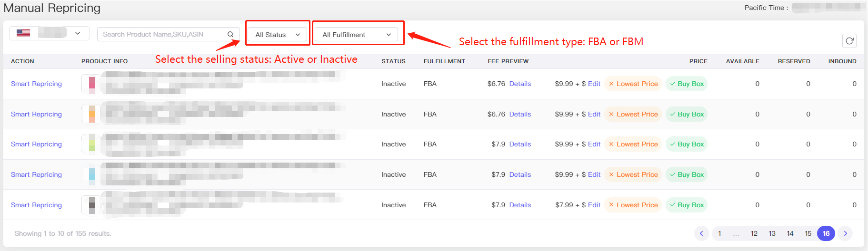This screenshot has height=251, width=868.
Task: Open page 13 in pagination
Action: pyautogui.click(x=772, y=233)
